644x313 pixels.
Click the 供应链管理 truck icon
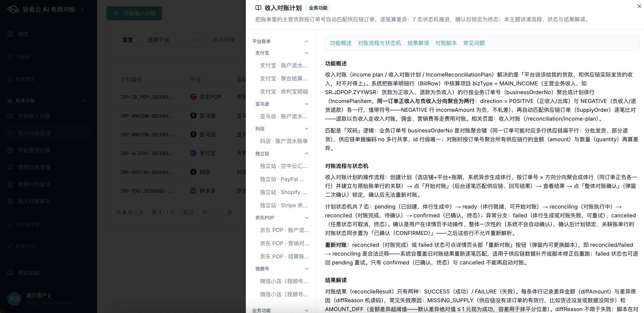click(10, 224)
